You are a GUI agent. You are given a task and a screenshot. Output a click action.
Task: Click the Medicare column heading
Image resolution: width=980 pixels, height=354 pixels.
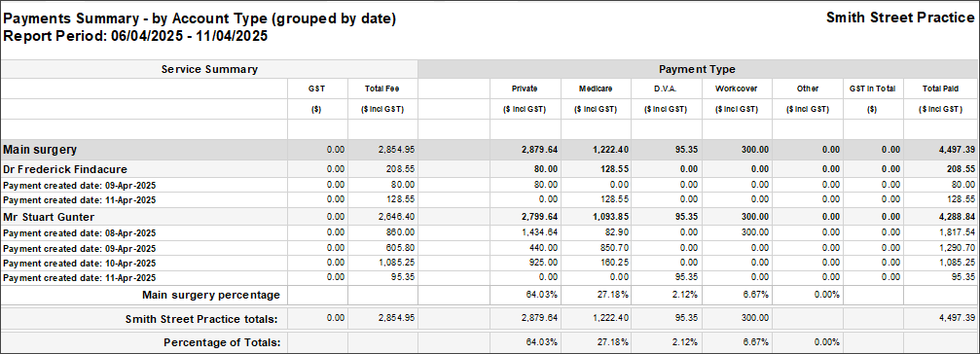coord(596,88)
